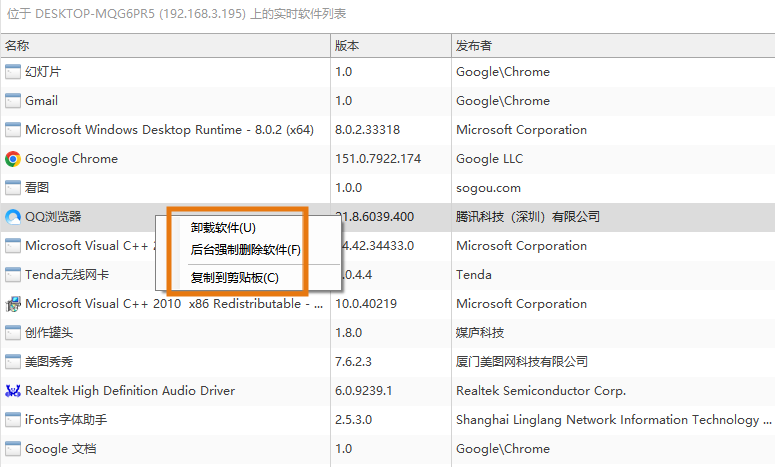This screenshot has height=467, width=775.
Task: Click publisher 媒庐科技 cell
Action: 480,333
